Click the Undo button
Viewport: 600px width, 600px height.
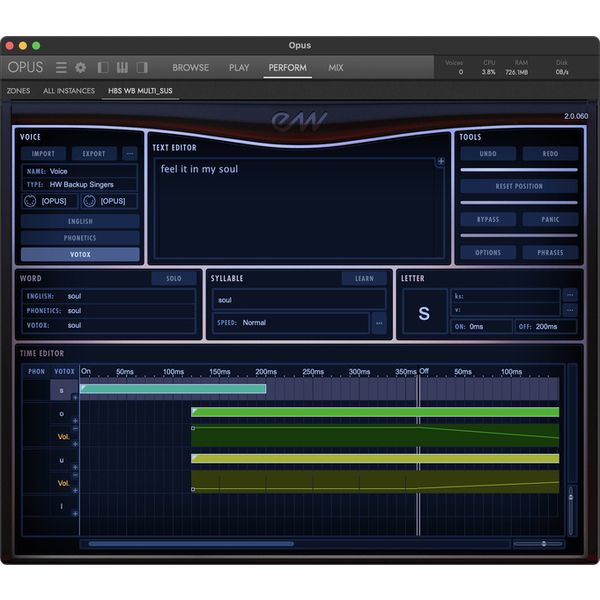tap(489, 154)
